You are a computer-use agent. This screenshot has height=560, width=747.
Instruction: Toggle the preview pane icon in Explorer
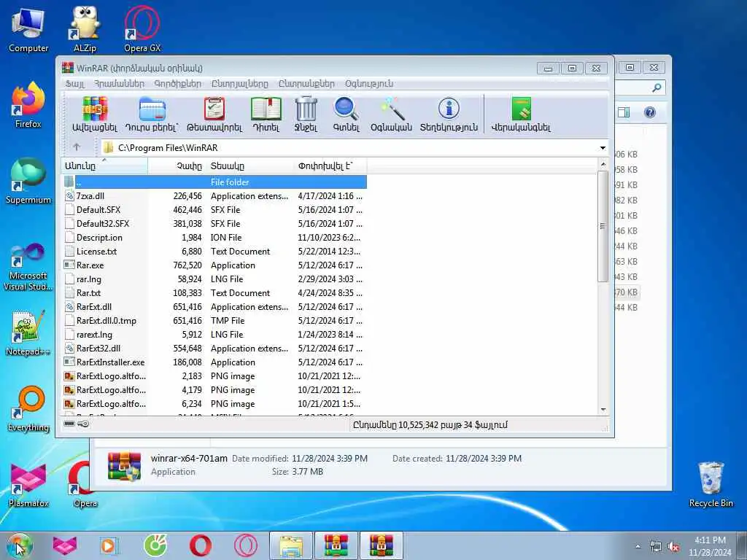[624, 112]
